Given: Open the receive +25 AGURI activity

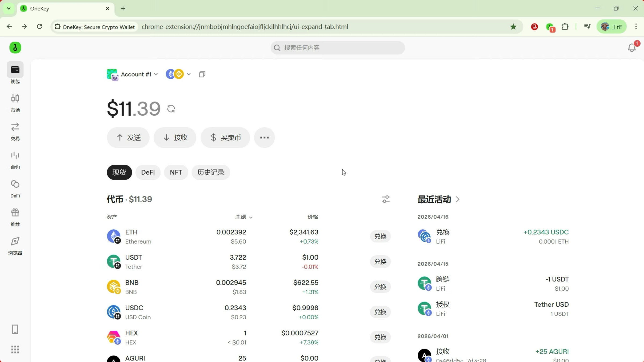Looking at the screenshot, I should click(x=493, y=355).
